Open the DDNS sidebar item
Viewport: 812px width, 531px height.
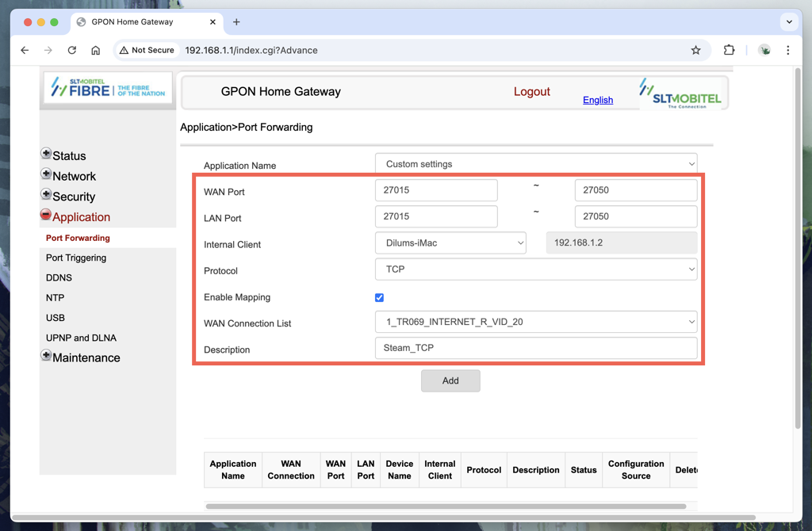click(59, 277)
